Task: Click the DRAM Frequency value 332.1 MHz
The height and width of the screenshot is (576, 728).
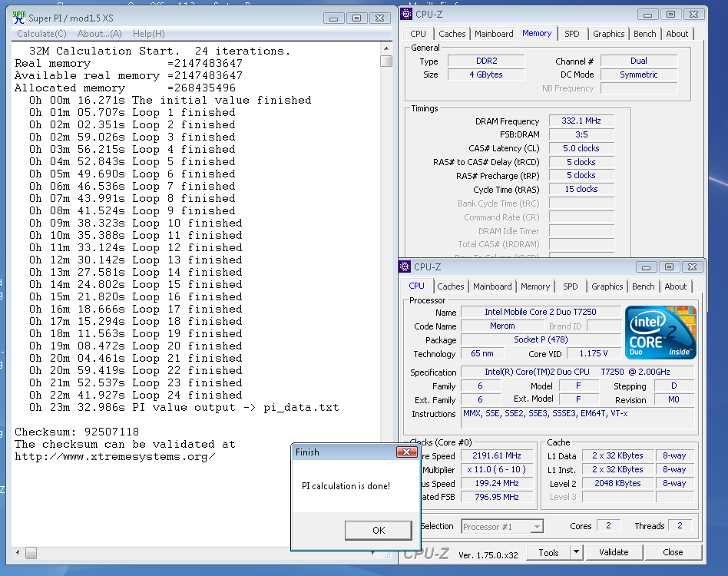Action: (x=581, y=121)
